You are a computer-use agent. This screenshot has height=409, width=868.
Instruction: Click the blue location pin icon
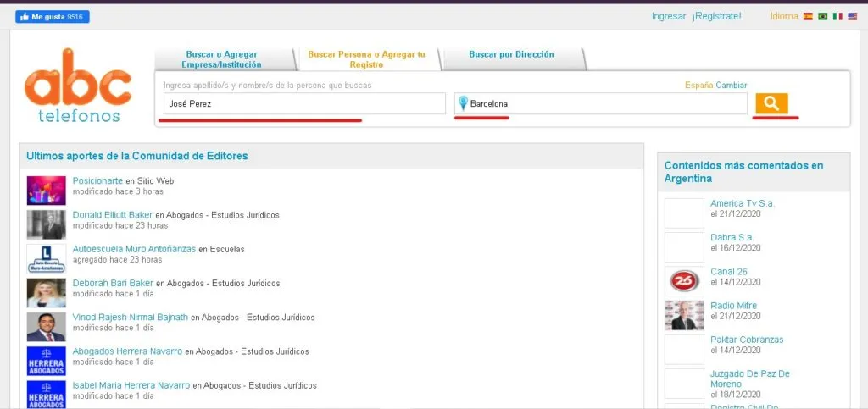coord(463,103)
